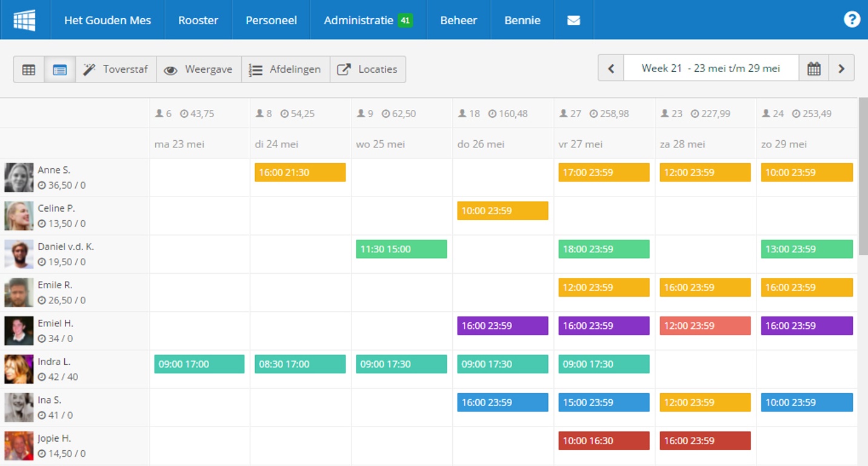Open the Locaties selector

pos(368,69)
